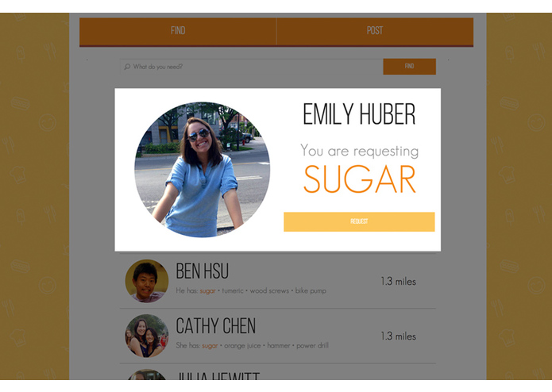The image size is (552, 392).
Task: Click 'sugar' in Ben Hsu's item list
Action: point(208,290)
